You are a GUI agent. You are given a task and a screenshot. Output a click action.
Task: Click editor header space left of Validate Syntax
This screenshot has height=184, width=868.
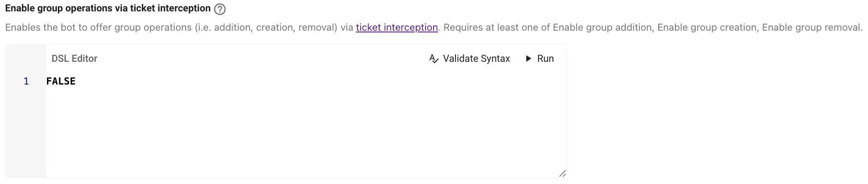262,59
